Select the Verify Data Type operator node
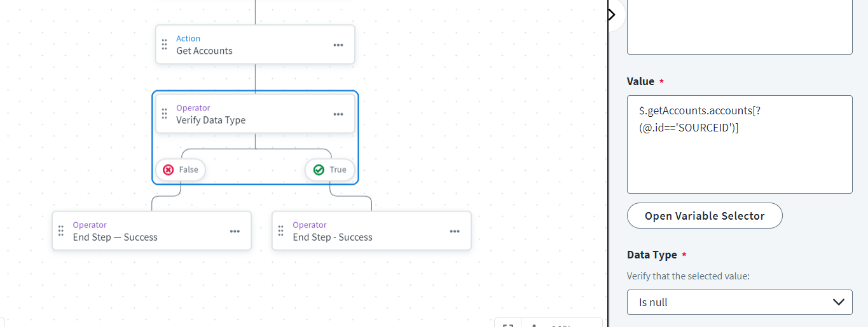The image size is (868, 327). click(255, 114)
